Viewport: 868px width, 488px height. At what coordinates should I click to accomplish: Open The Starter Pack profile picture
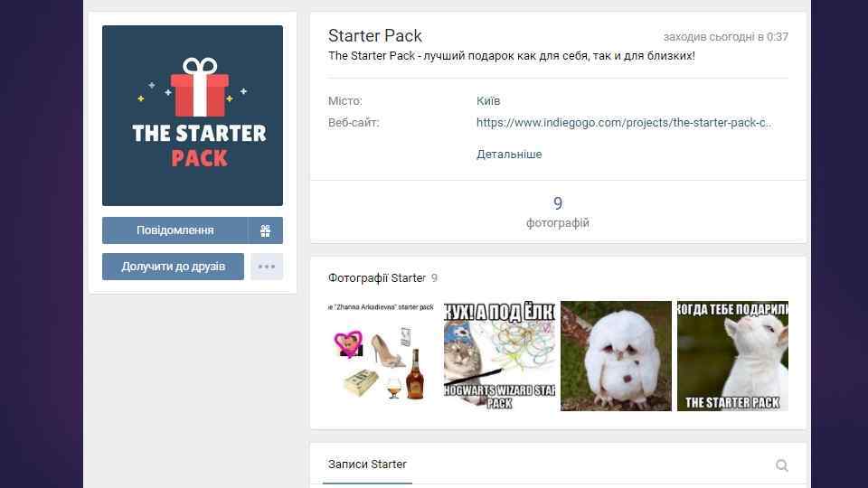[x=192, y=116]
